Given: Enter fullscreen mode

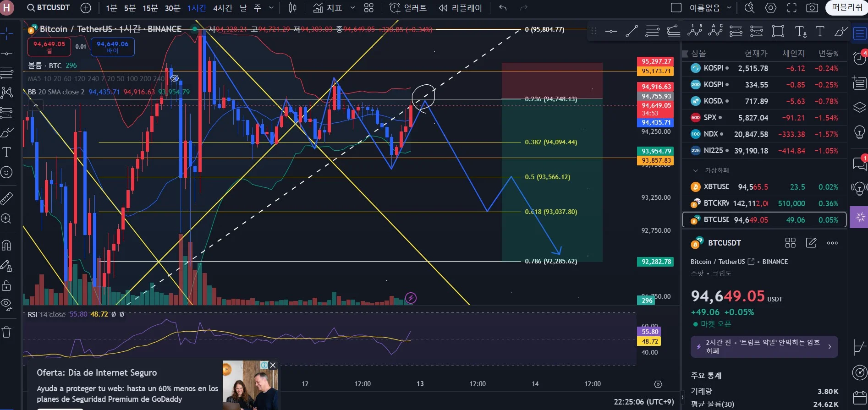Looking at the screenshot, I should [x=791, y=8].
